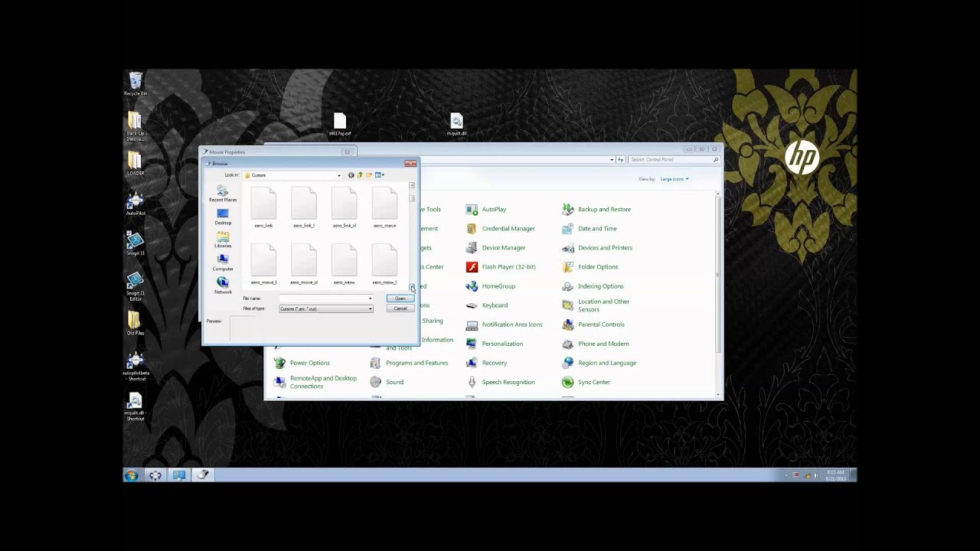Open Keyboard settings in Control Panel
This screenshot has width=980, height=551.
click(487, 305)
